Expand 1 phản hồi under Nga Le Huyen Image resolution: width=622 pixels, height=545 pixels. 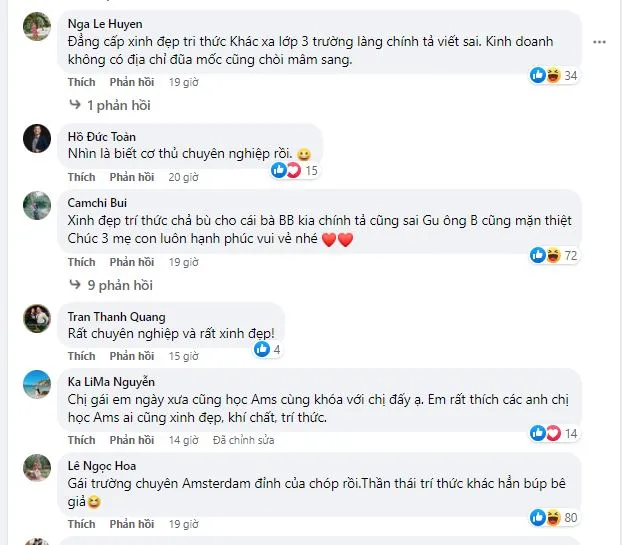[114, 104]
